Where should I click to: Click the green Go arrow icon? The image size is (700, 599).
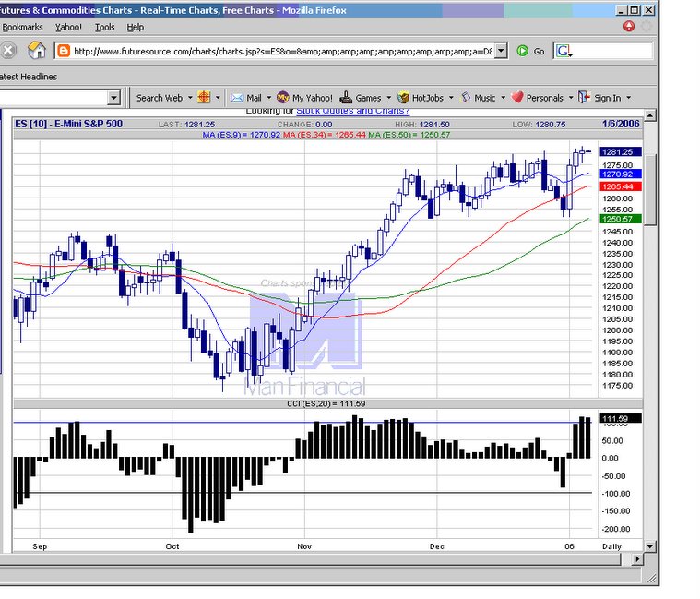click(x=522, y=51)
